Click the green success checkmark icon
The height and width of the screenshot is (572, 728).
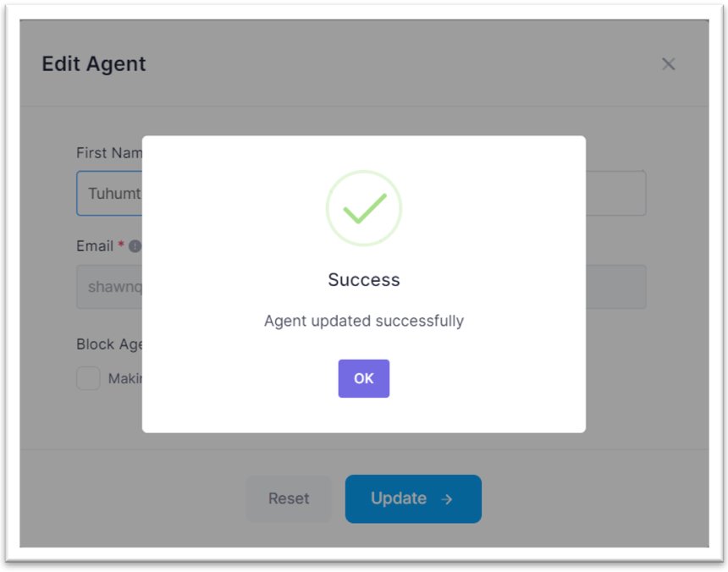click(364, 207)
